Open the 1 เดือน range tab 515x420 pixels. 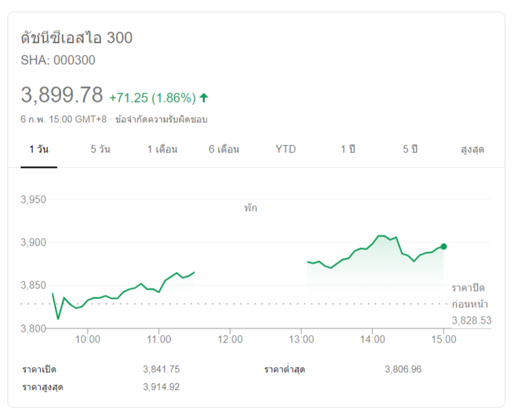tap(162, 149)
